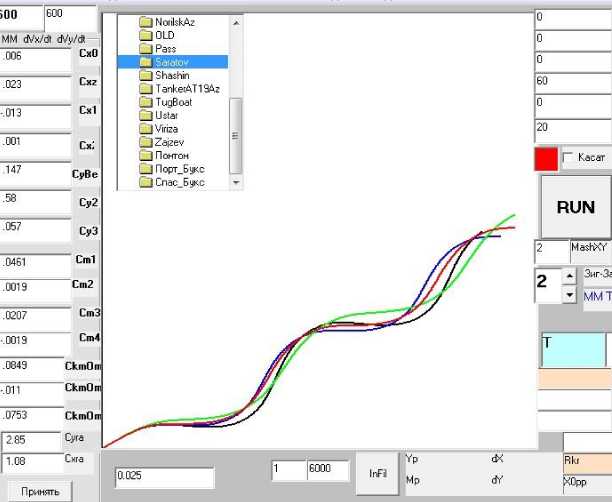Click the big RUN button

point(576,207)
